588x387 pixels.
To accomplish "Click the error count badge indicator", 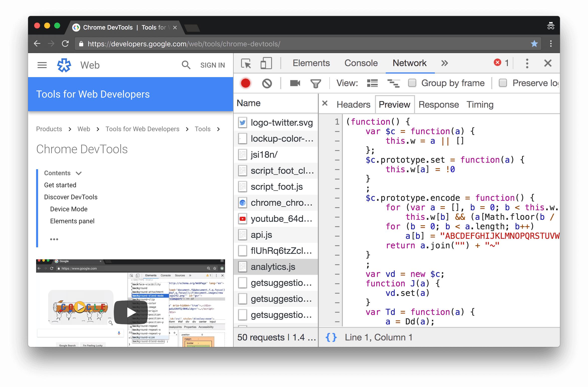I will point(499,64).
